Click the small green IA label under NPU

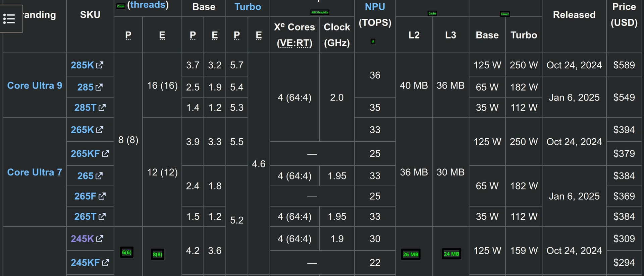pos(373,42)
